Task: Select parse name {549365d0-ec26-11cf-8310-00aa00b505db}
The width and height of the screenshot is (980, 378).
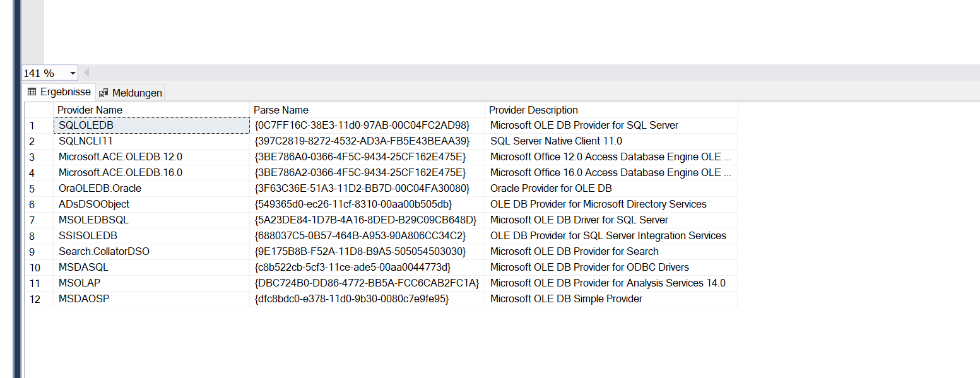Action: pos(367,204)
